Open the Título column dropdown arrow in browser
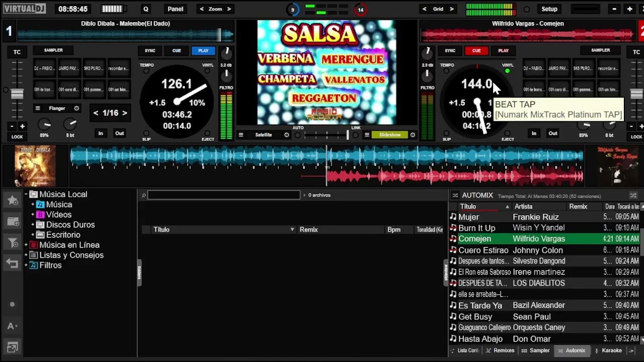This screenshot has width=644, height=362. coord(292,230)
